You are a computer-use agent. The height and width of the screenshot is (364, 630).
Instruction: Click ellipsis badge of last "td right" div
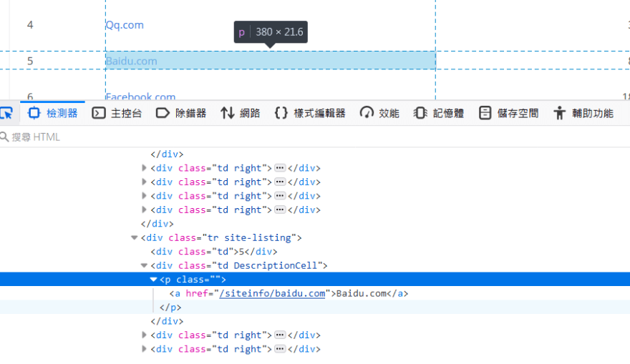point(280,349)
